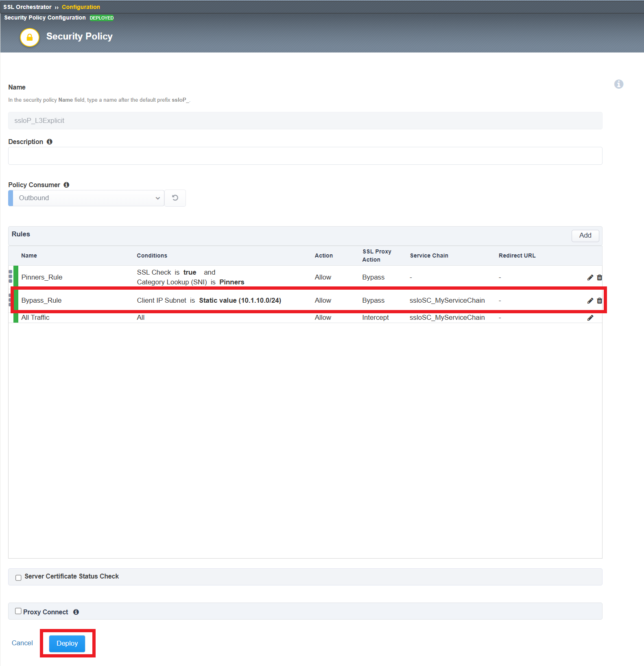Image resolution: width=644 pixels, height=666 pixels.
Task: Click SSL Orchestrator breadcrumb
Action: [28, 7]
